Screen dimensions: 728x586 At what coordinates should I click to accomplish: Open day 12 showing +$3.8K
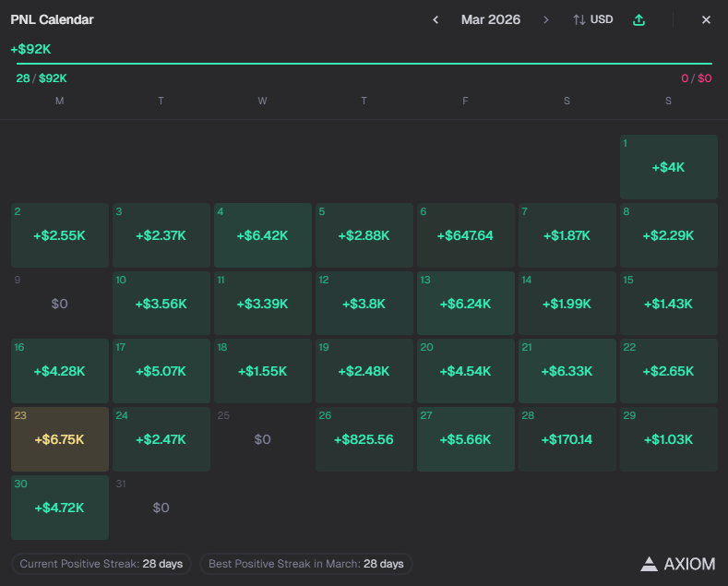tap(364, 304)
